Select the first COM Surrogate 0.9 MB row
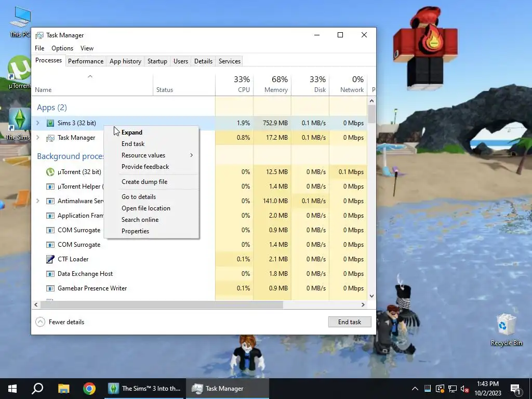532x399 pixels. point(199,230)
